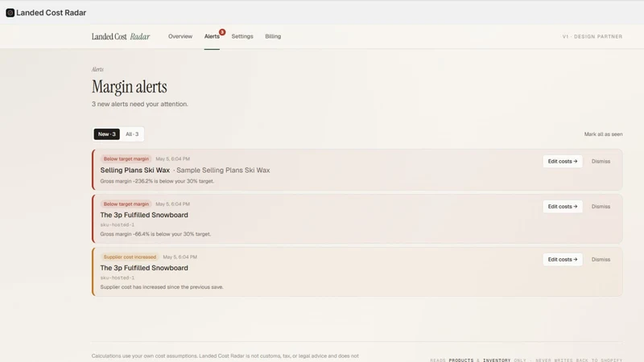Click the Selling Plans Ski Wax title
This screenshot has width=644, height=362.
[x=134, y=170]
